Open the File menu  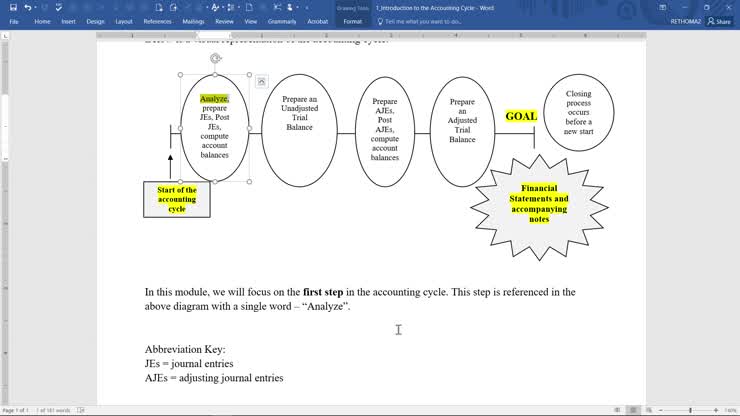[x=14, y=22]
